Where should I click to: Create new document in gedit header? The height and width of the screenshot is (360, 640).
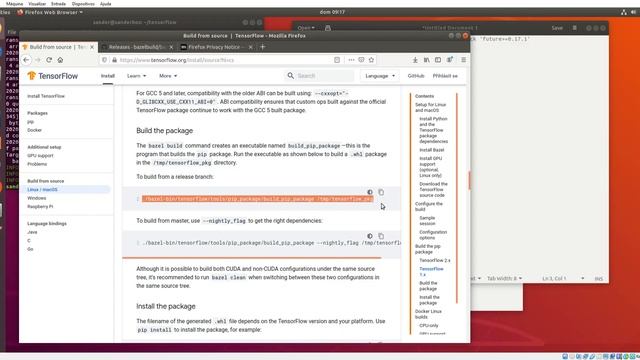click(328, 28)
